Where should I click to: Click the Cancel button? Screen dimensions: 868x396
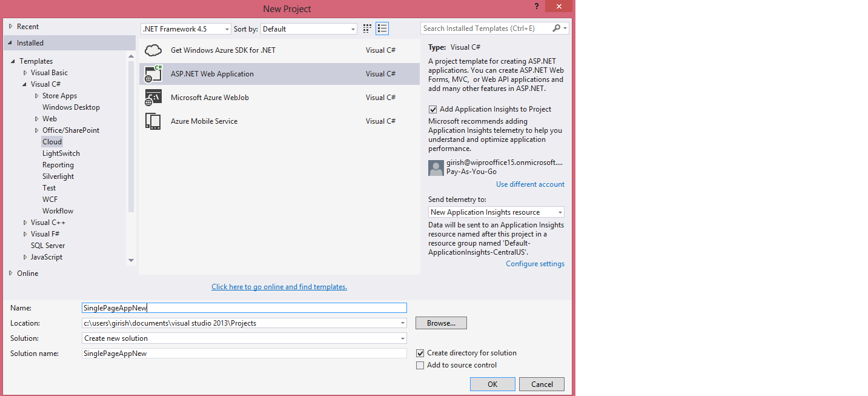coord(542,384)
